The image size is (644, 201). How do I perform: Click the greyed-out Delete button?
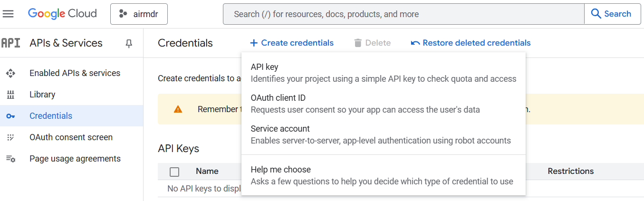tap(372, 43)
